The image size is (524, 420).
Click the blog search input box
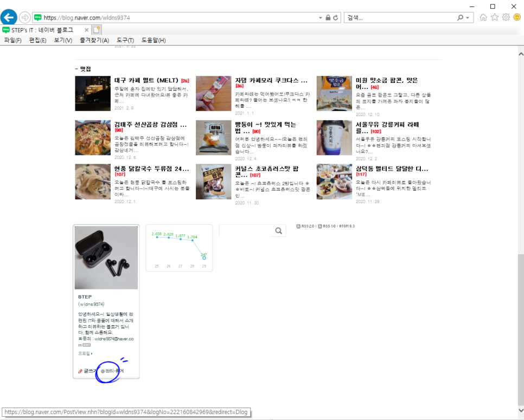(x=245, y=231)
